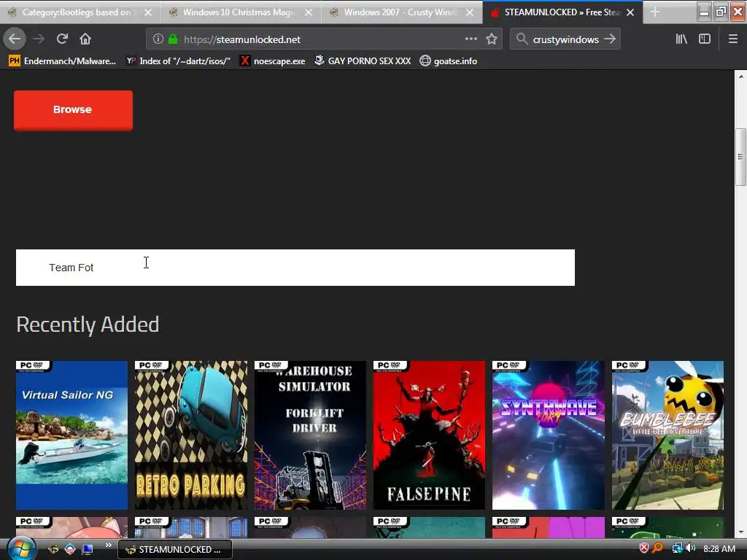747x560 pixels.
Task: Open Index of /~dartz/isos/ bookmark
Action: point(178,61)
